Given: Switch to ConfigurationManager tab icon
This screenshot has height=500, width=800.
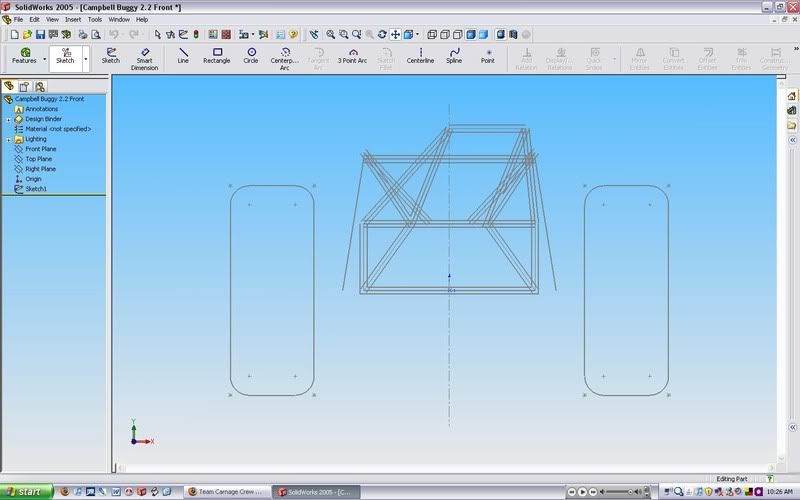Looking at the screenshot, I should (40, 86).
